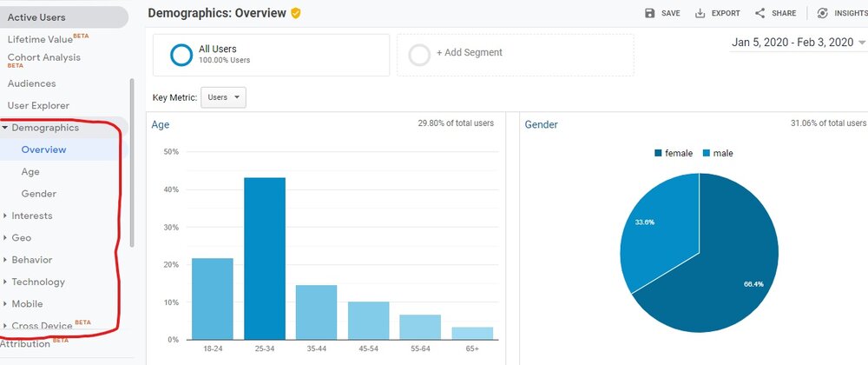Open the date range dropdown arrow
This screenshot has width=868, height=365.
pos(862,43)
